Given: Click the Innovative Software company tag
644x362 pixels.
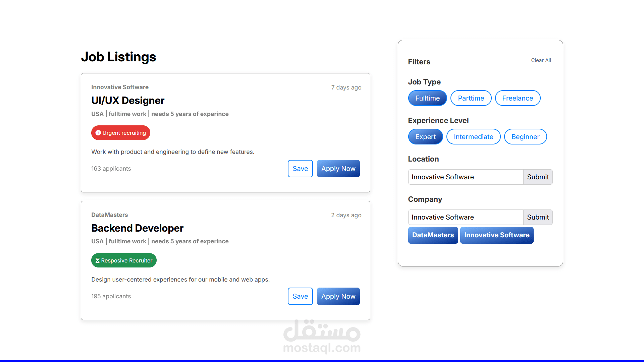Looking at the screenshot, I should click(x=496, y=235).
